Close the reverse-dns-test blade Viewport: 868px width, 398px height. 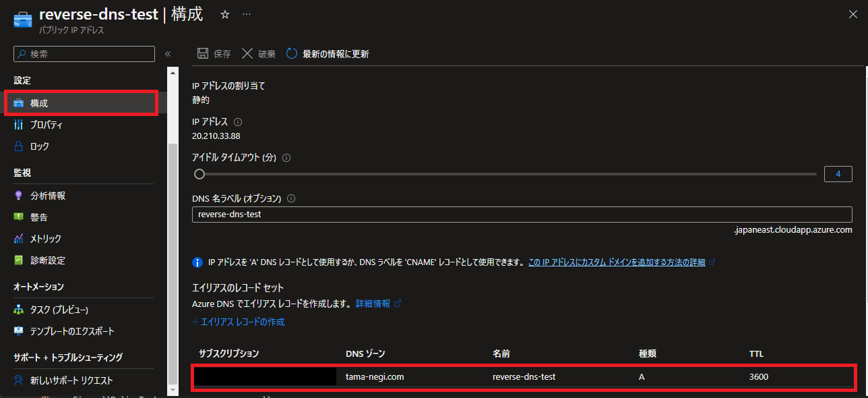point(852,14)
